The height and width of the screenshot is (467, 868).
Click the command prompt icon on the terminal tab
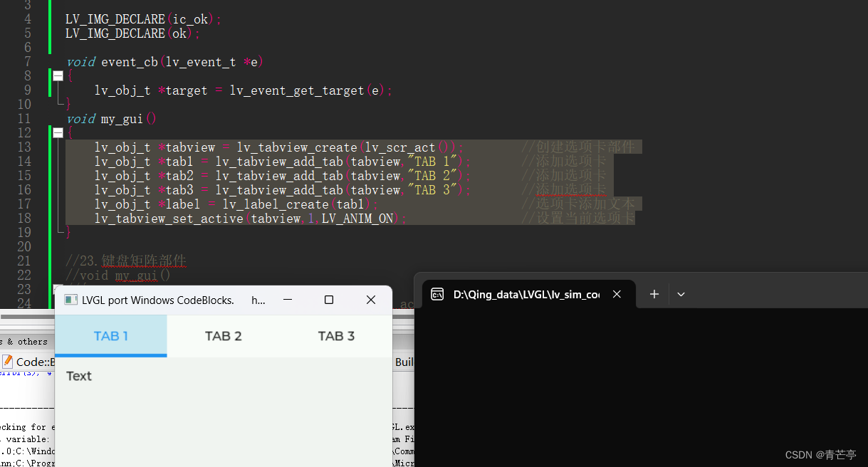(437, 293)
